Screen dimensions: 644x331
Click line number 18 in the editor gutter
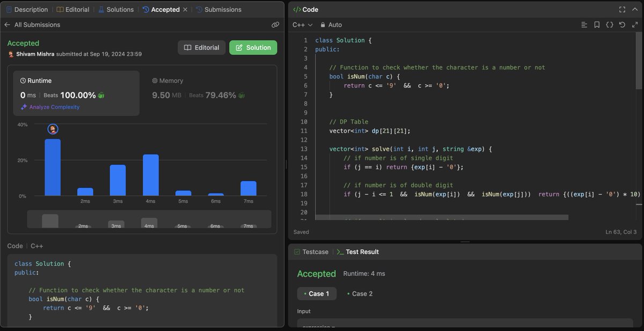304,194
